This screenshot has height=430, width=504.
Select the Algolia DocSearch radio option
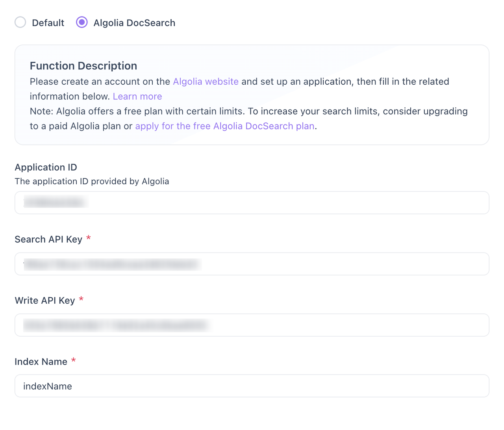coord(82,22)
